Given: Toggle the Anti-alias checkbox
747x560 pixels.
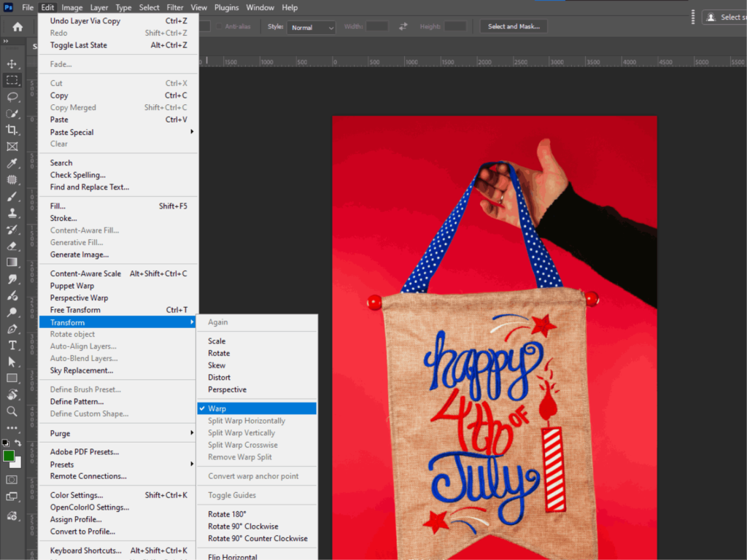Looking at the screenshot, I should pyautogui.click(x=219, y=27).
